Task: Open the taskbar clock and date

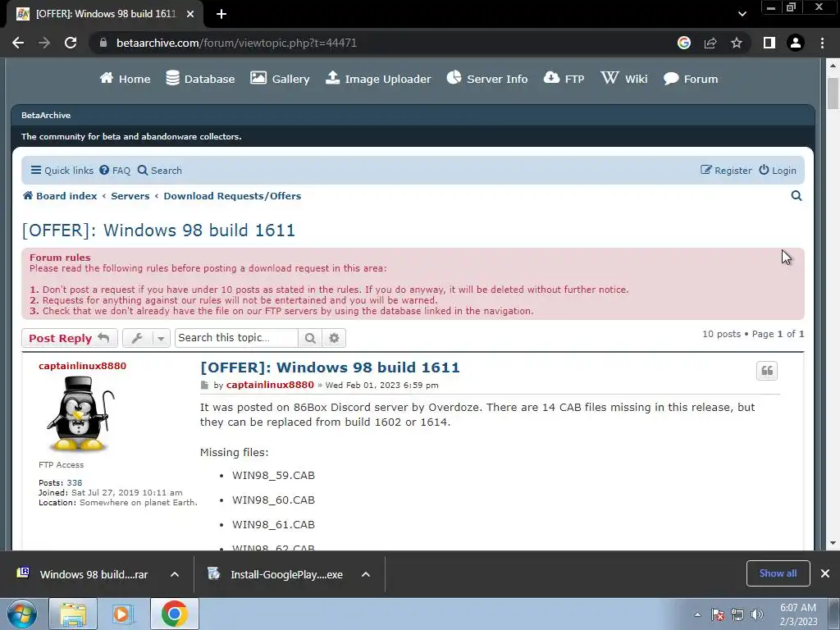Action: (x=798, y=614)
